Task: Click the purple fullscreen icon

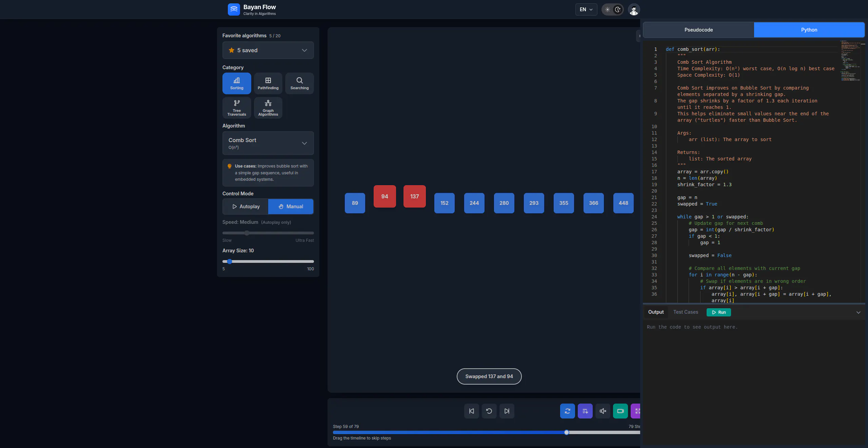Action: click(636, 411)
